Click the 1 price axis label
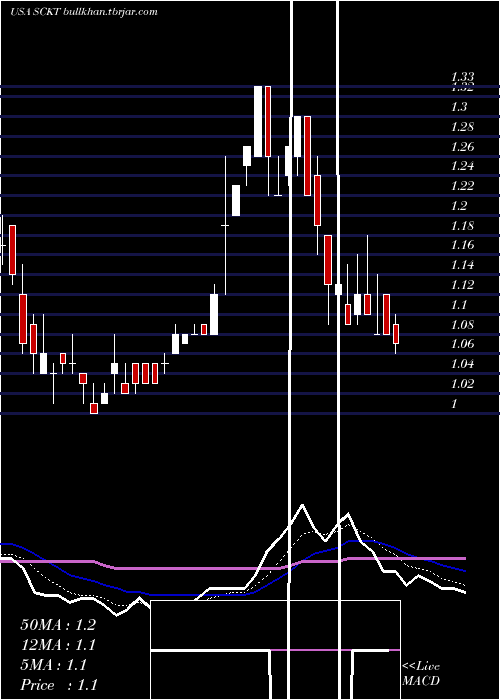500x700 pixels. click(454, 403)
